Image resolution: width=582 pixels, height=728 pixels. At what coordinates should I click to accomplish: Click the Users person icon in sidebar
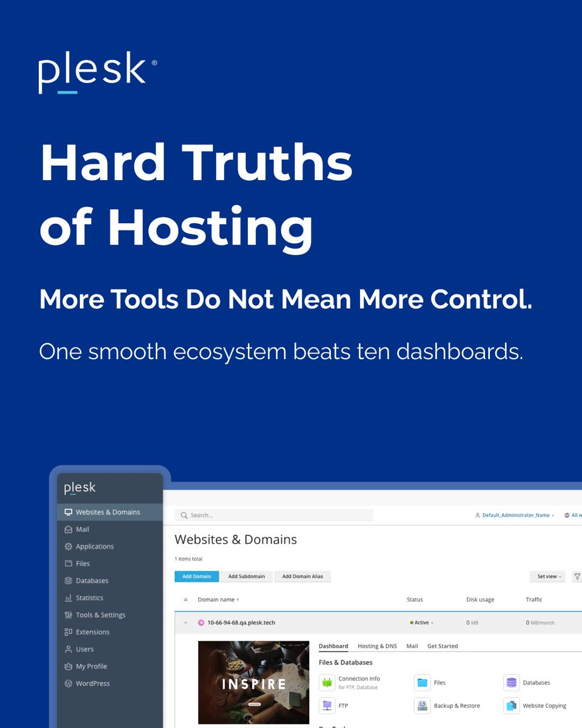tap(69, 649)
